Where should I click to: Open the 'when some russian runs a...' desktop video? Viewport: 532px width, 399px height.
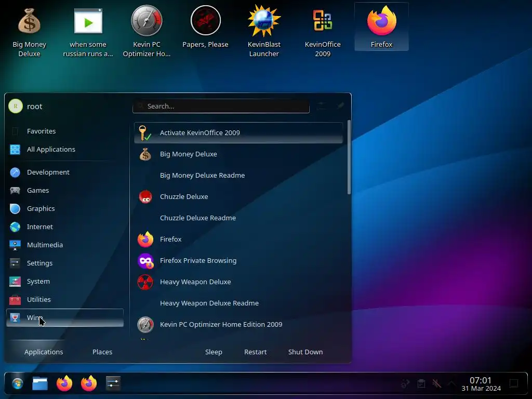pyautogui.click(x=88, y=31)
